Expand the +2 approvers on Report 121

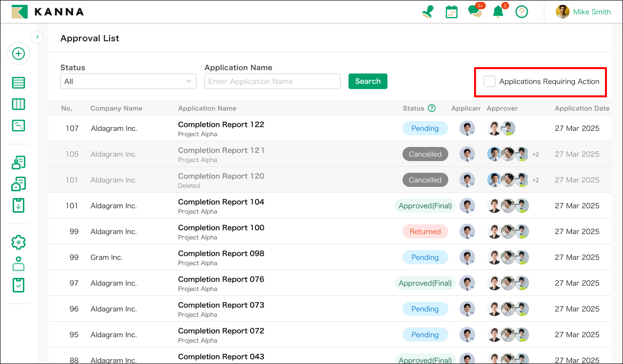[x=535, y=154]
